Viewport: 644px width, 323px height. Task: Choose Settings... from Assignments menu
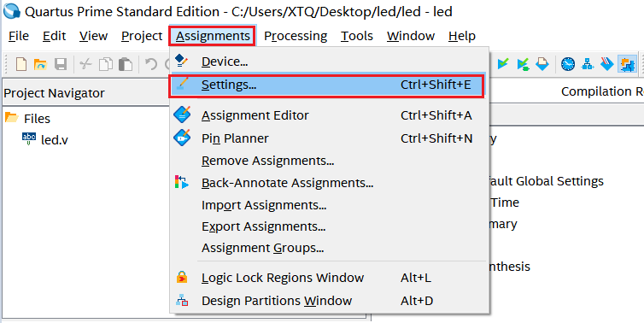pyautogui.click(x=328, y=85)
